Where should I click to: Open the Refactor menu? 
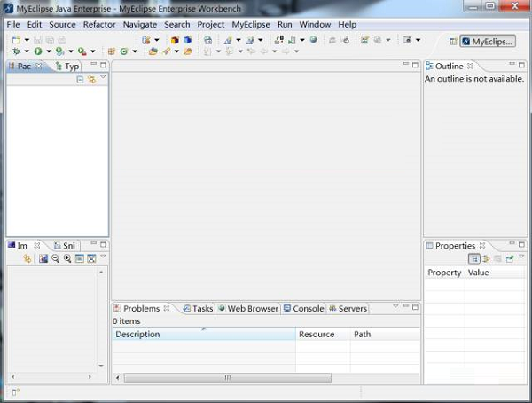[x=99, y=25]
